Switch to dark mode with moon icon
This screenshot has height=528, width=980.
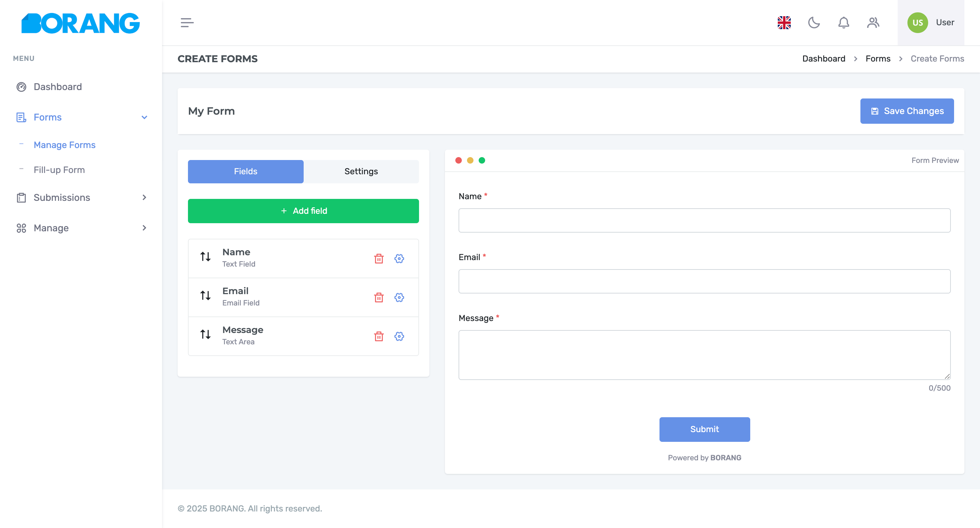tap(814, 23)
